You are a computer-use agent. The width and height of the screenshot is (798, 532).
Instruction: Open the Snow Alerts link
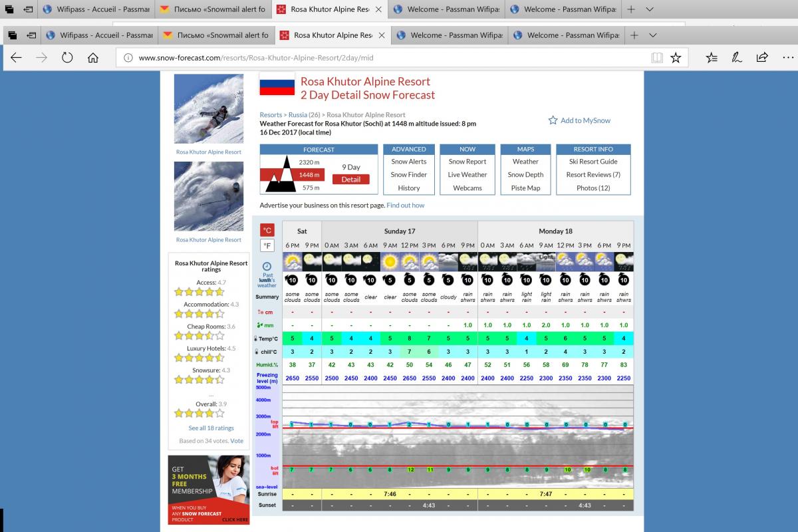pyautogui.click(x=409, y=162)
